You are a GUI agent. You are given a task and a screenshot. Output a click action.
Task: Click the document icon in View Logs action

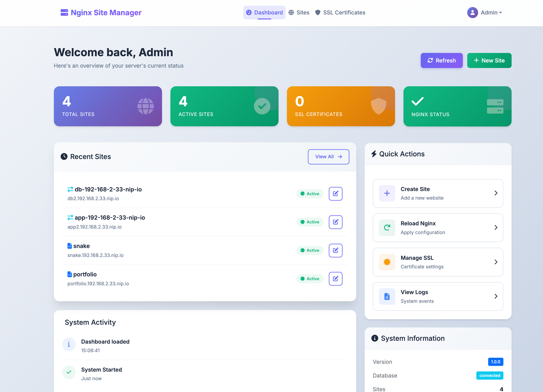point(387,296)
